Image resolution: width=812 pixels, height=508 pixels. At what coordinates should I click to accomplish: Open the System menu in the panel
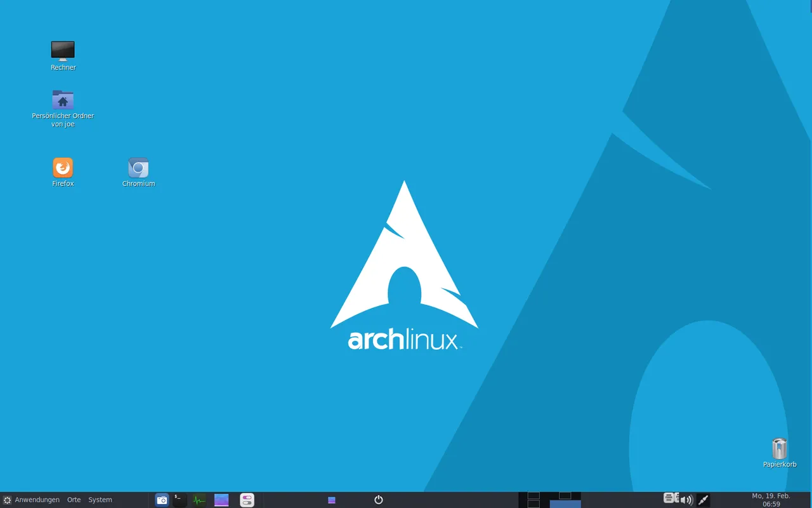point(100,500)
